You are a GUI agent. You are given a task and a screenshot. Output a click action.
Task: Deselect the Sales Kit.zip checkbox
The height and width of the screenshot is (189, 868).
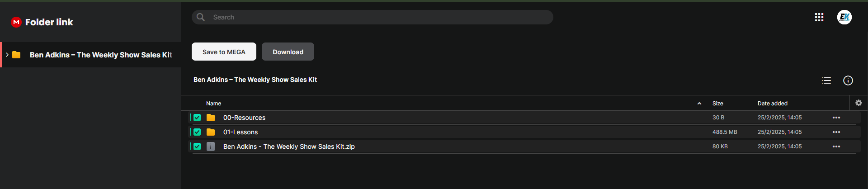[x=197, y=146]
